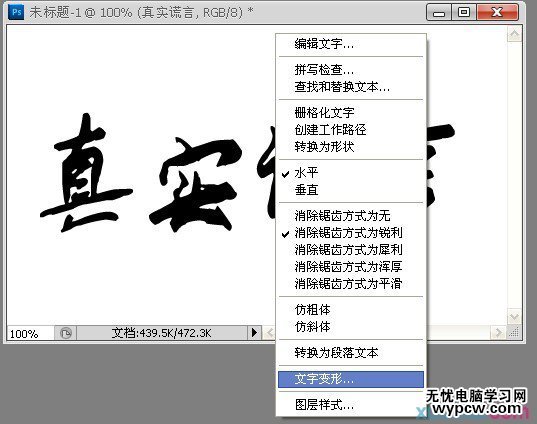Toggle 水平 text orientation option
537x424 pixels.
click(x=351, y=173)
